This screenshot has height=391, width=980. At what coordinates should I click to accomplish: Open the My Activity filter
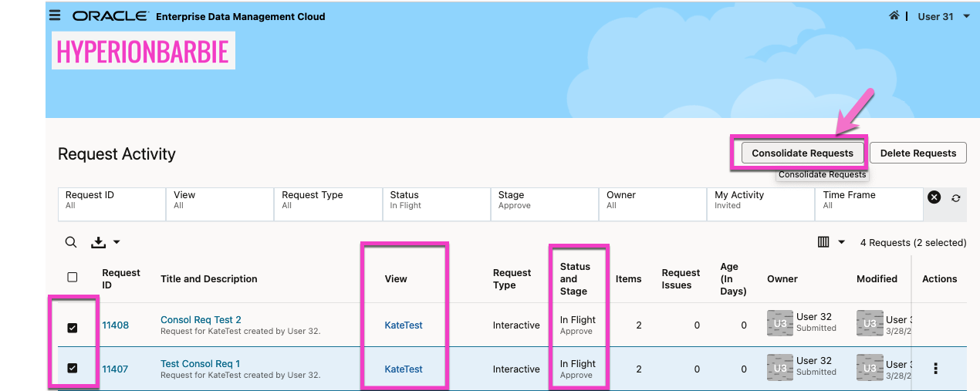[x=760, y=201]
